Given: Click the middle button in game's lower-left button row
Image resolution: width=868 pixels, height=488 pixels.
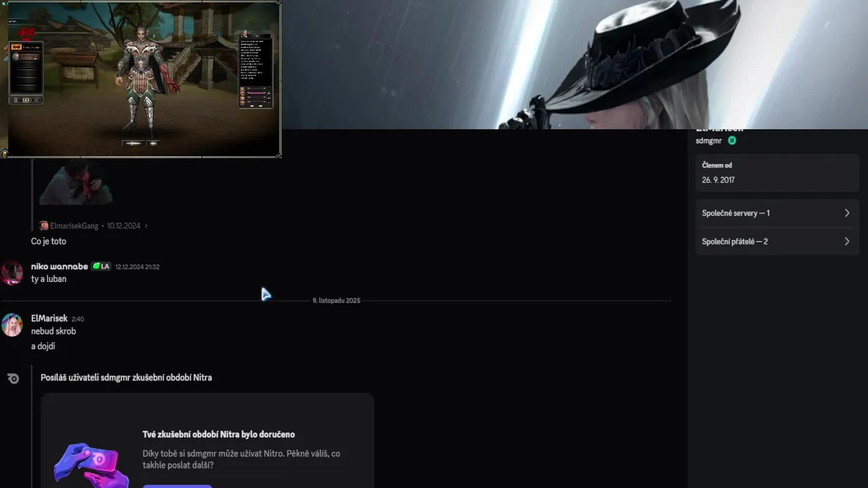Looking at the screenshot, I should tap(26, 100).
